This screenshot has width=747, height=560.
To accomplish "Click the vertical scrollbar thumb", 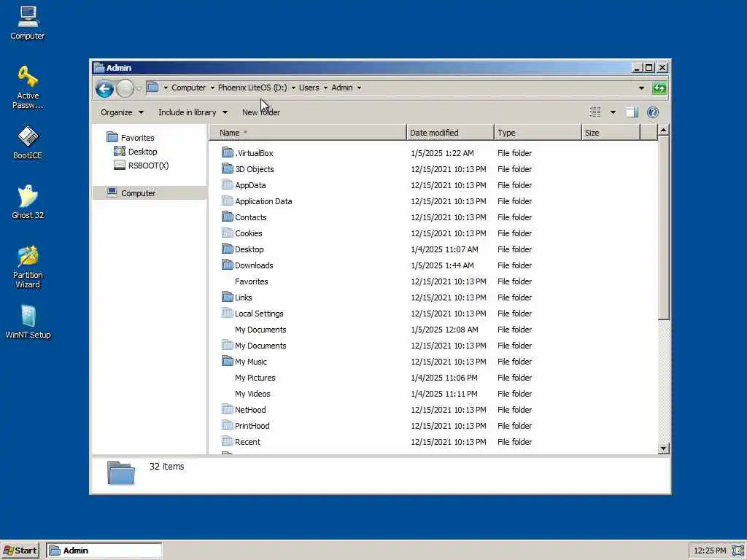I will pyautogui.click(x=663, y=227).
